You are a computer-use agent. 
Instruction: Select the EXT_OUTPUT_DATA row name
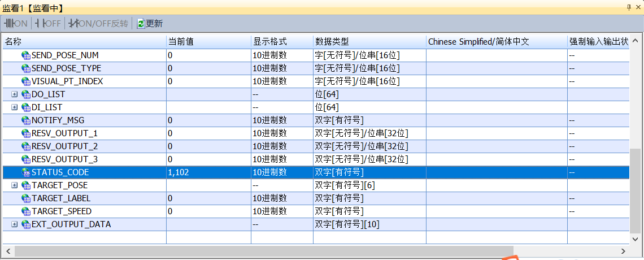(x=71, y=224)
